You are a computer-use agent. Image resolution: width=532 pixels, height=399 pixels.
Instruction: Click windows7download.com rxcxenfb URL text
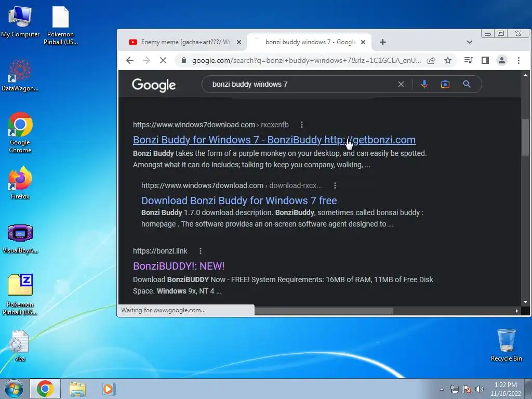tap(211, 125)
